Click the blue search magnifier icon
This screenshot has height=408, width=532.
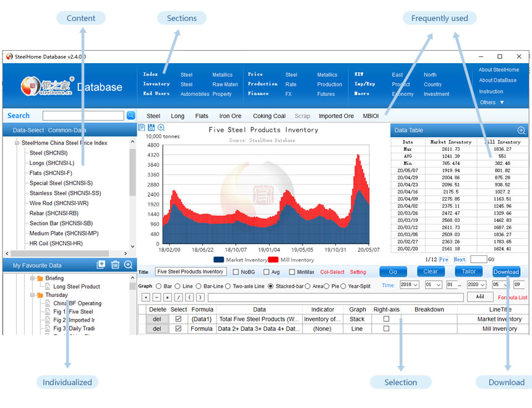coord(131,116)
